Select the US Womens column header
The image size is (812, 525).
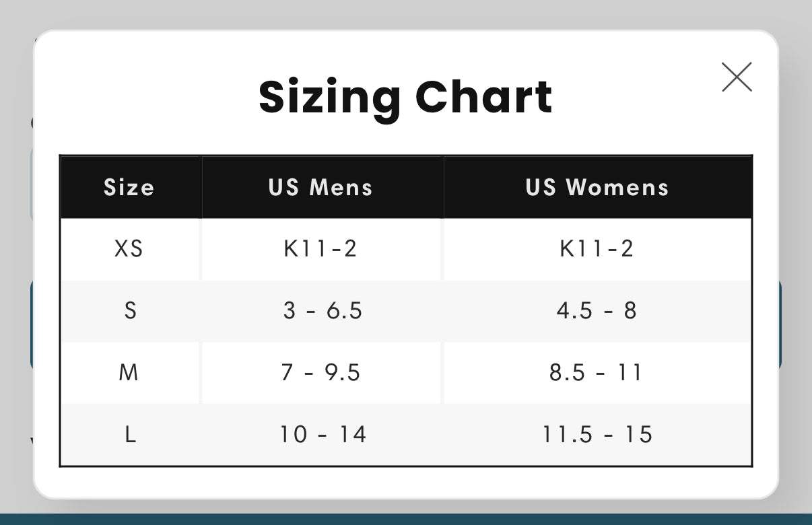(x=598, y=187)
